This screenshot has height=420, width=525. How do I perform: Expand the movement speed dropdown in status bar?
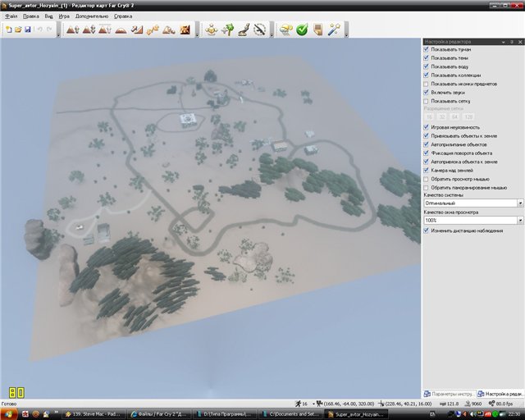(314, 404)
